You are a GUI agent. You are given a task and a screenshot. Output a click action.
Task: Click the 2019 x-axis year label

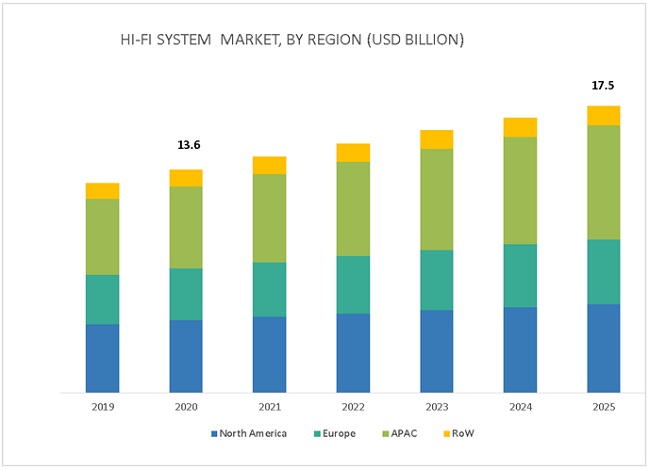102,407
